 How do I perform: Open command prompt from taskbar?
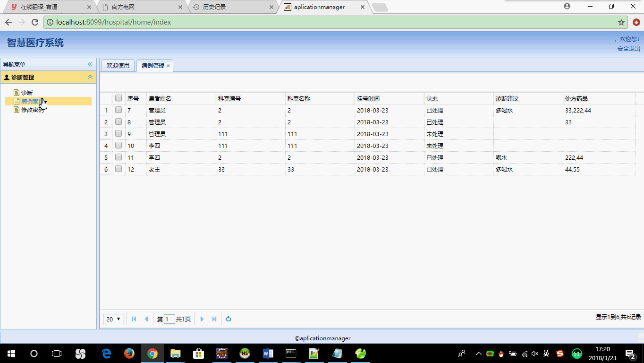(291, 353)
